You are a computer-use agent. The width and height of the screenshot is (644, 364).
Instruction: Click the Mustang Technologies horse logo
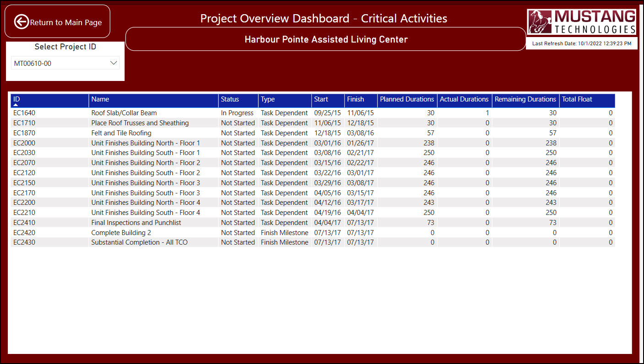pos(540,22)
